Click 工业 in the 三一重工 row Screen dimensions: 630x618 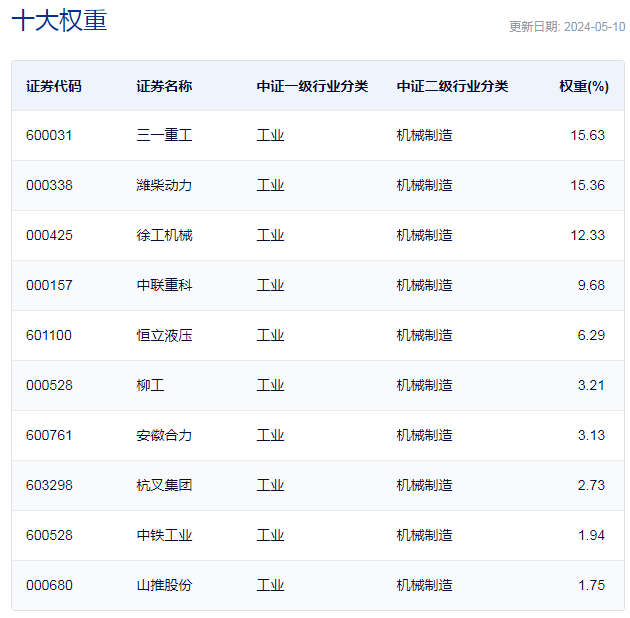(270, 135)
